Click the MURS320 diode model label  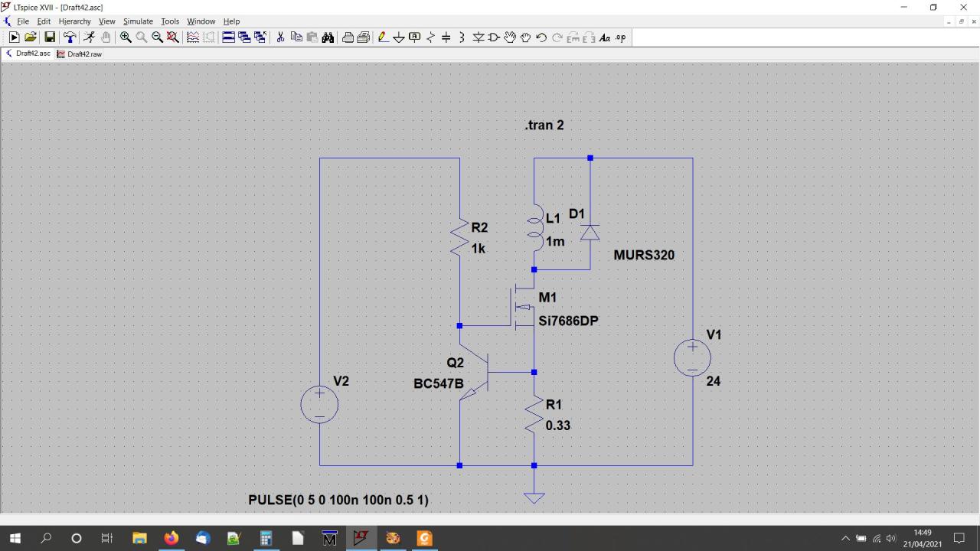tap(644, 256)
